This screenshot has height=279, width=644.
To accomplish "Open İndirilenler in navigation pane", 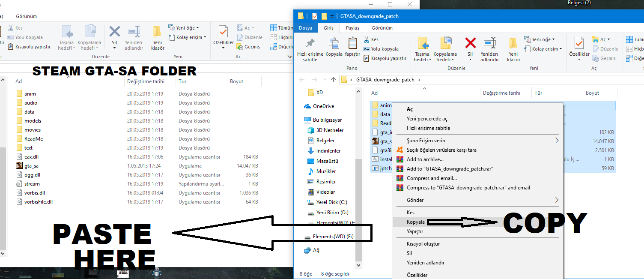I will point(324,151).
